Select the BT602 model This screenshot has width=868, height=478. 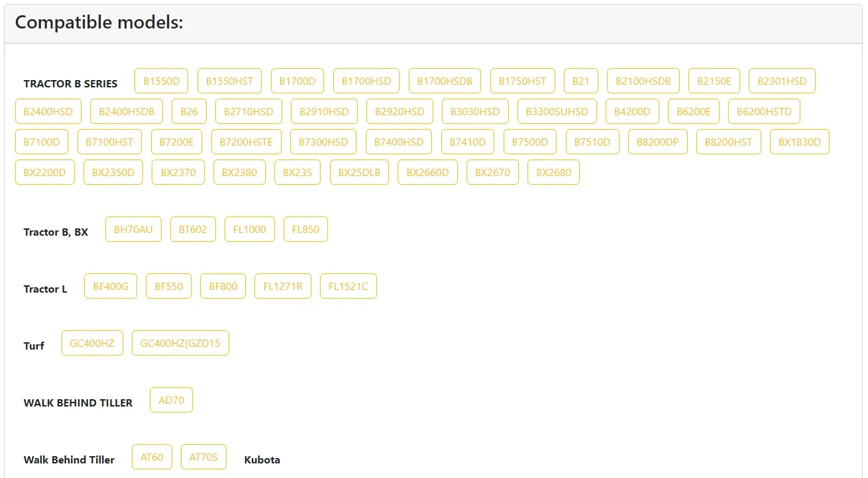[193, 229]
